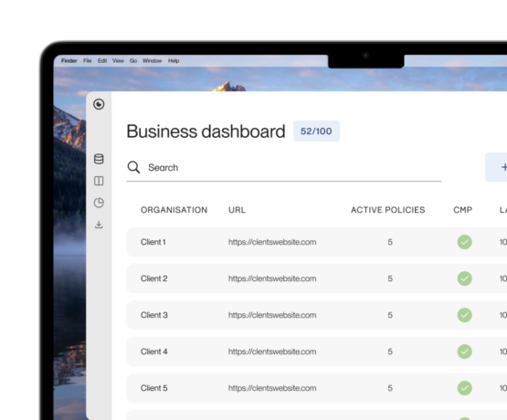Select the Client 2 name
Viewport: 507px width, 420px height.
(153, 278)
